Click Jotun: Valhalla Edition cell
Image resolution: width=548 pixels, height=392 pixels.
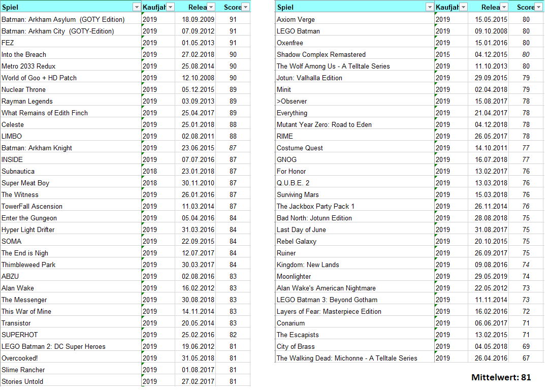point(354,78)
